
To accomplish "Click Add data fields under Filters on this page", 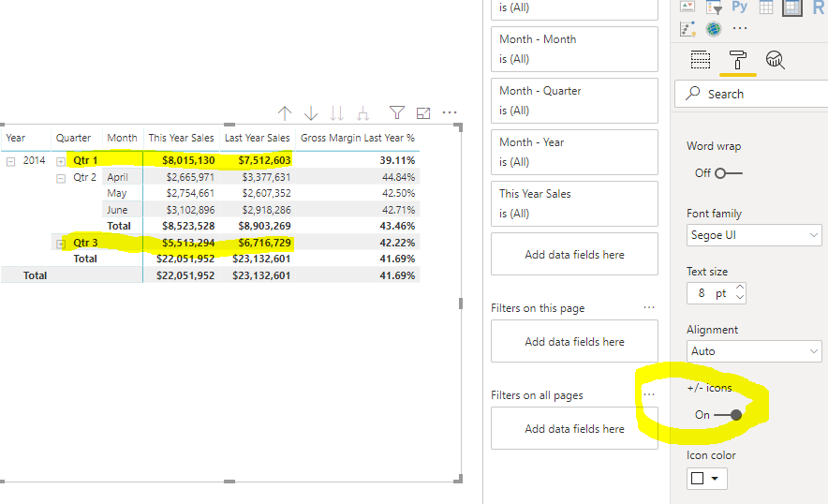I will pyautogui.click(x=574, y=341).
